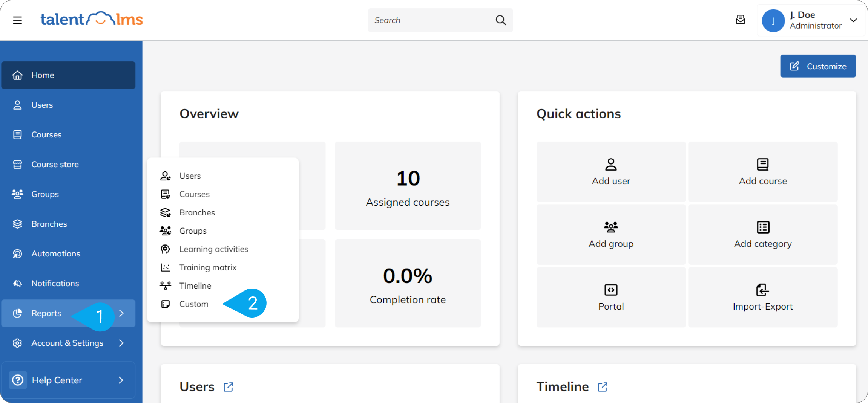The height and width of the screenshot is (403, 868).
Task: Click the Notifications sidebar icon
Action: coord(17,284)
